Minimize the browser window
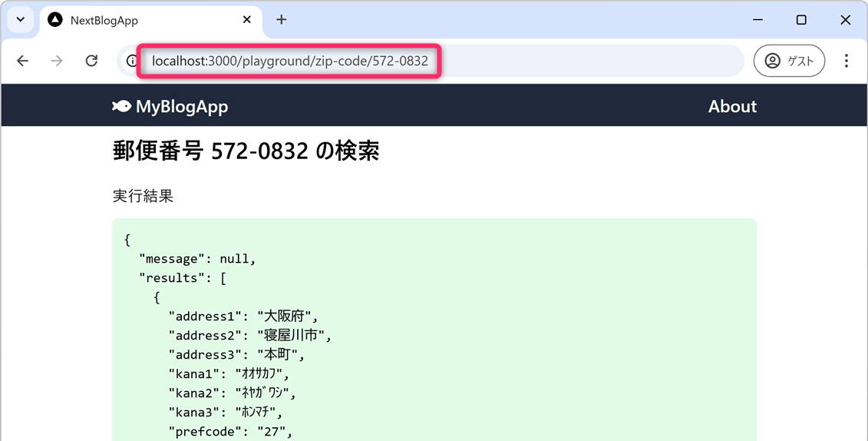Image resolution: width=868 pixels, height=441 pixels. pyautogui.click(x=757, y=20)
